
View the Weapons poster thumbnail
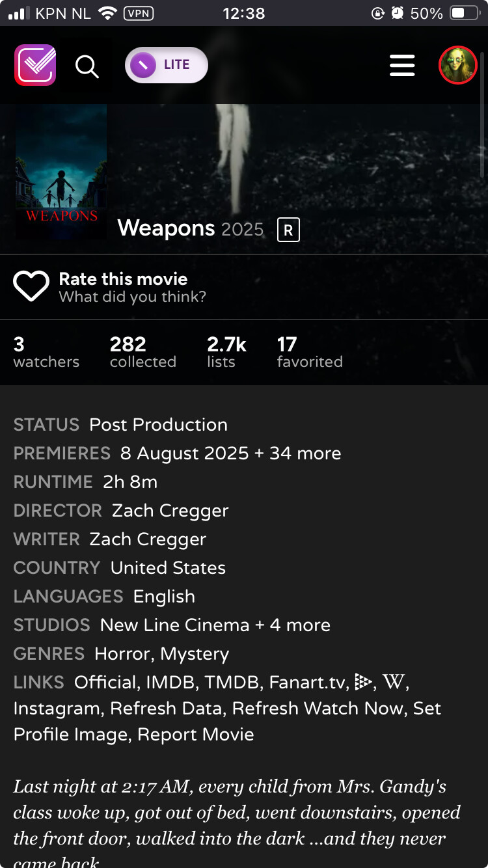click(x=61, y=172)
